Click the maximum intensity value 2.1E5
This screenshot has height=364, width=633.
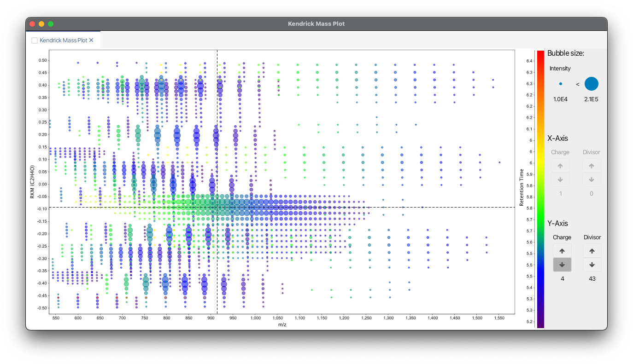click(x=591, y=99)
